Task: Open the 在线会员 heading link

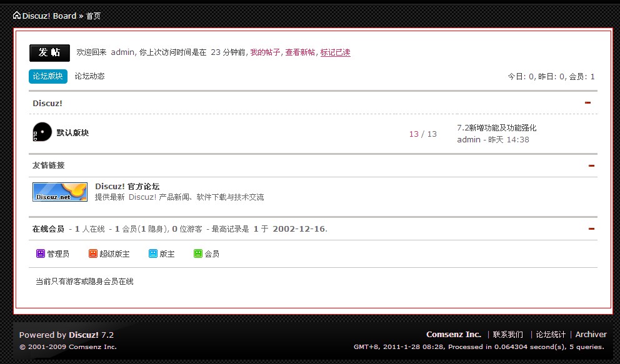Action: (48, 229)
